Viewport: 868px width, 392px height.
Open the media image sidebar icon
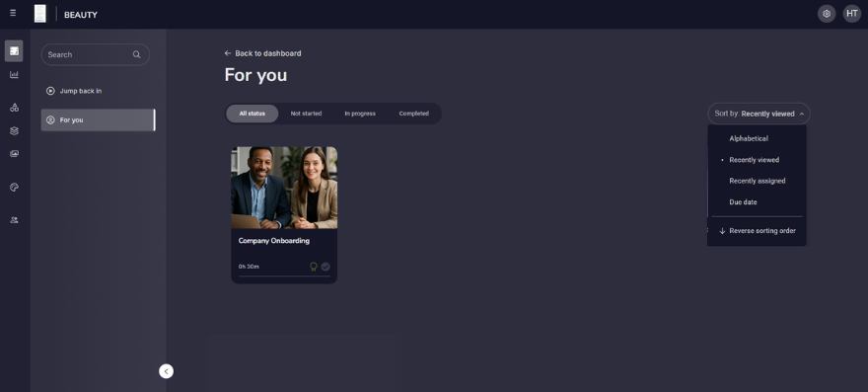pyautogui.click(x=15, y=154)
